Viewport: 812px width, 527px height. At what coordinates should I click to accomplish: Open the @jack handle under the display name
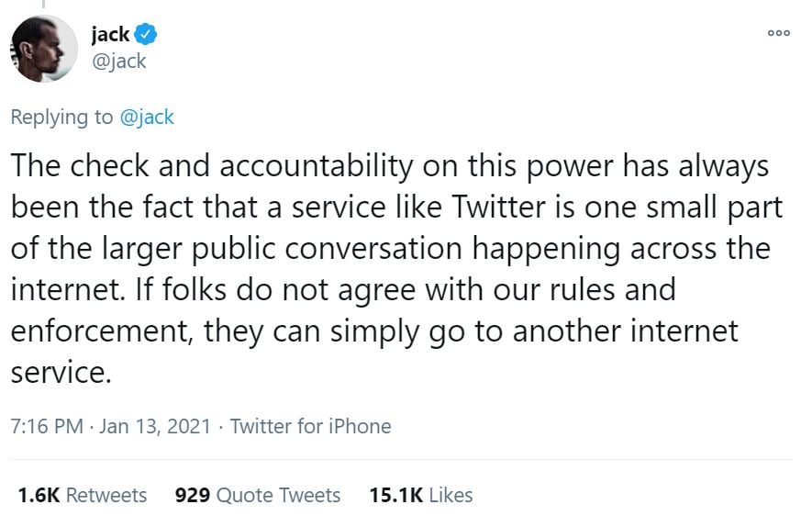(x=118, y=62)
